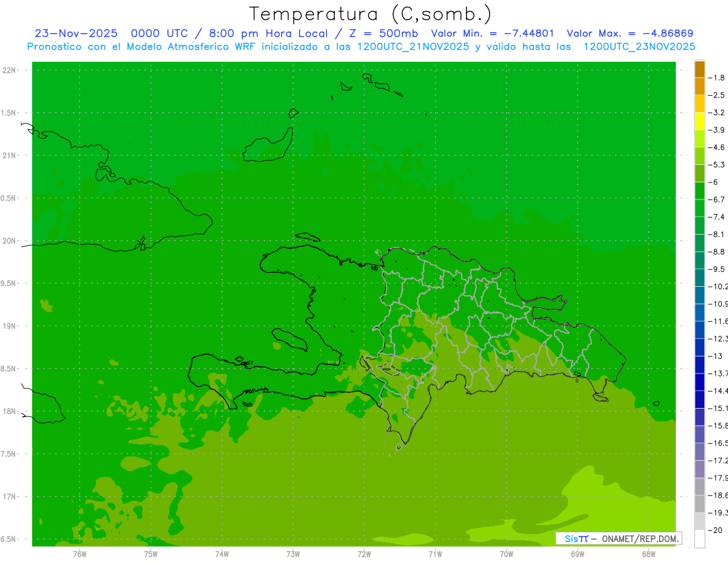Click the '21N' latitude label
This screenshot has height=562, width=728.
click(x=10, y=156)
